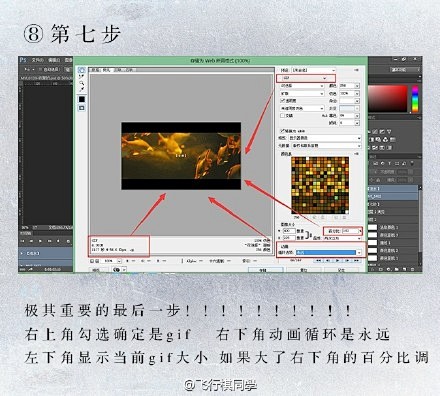Open the Edit menu in Photoshop

coord(54,60)
